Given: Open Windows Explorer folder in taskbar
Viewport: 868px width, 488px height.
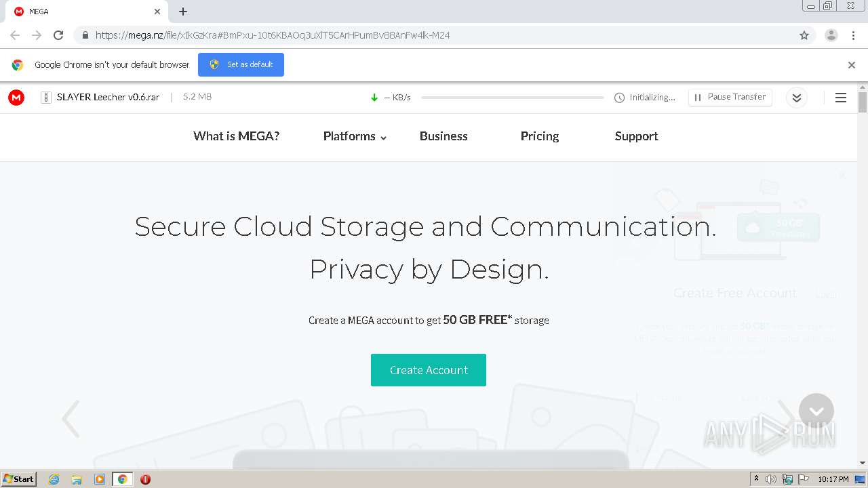Looking at the screenshot, I should 77,479.
